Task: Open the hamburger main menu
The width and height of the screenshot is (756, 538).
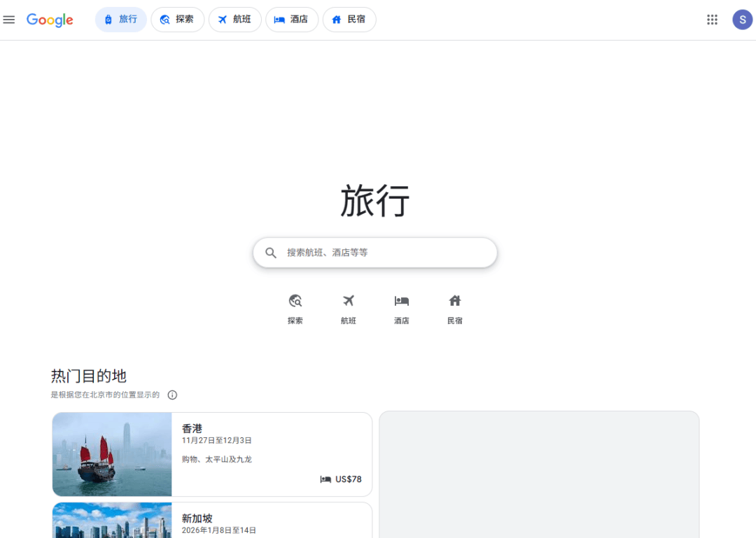Action: pyautogui.click(x=9, y=20)
